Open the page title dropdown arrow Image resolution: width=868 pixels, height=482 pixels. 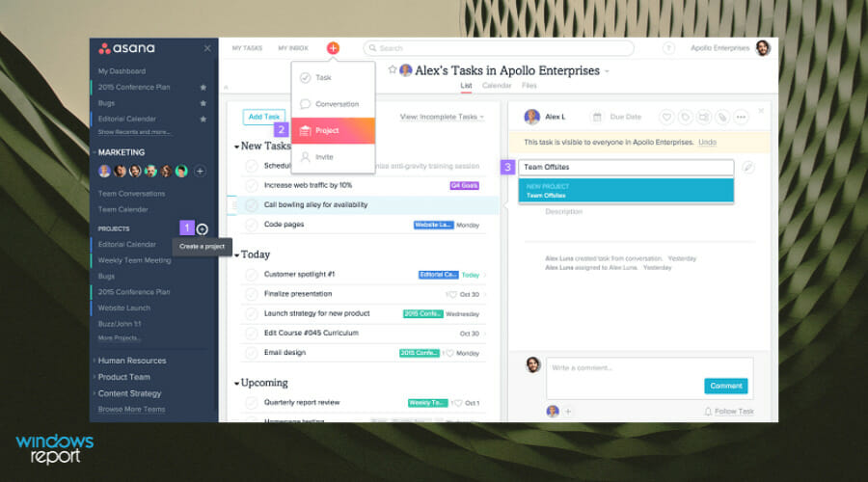click(607, 71)
